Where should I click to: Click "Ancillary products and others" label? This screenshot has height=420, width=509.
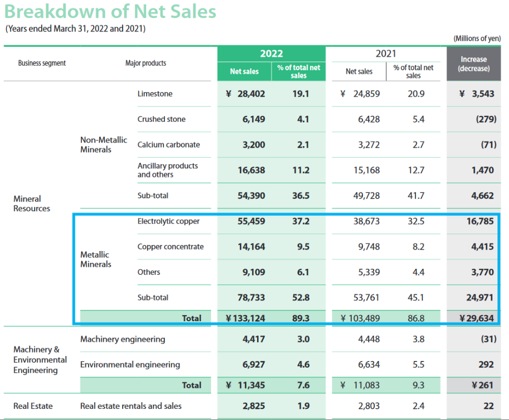tap(167, 170)
